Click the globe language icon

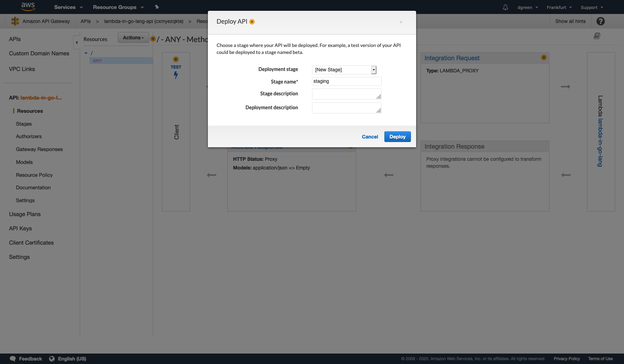click(52, 359)
